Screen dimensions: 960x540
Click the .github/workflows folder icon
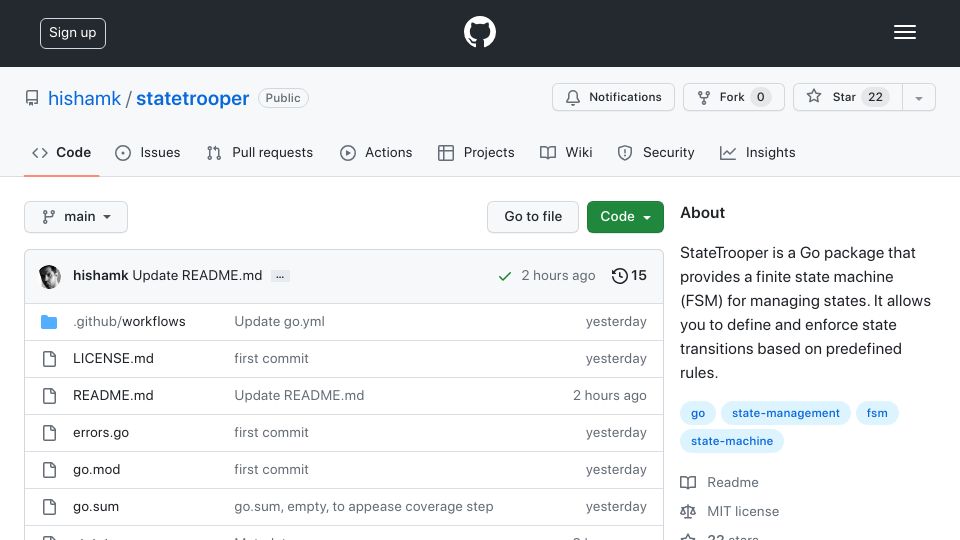pyautogui.click(x=49, y=322)
